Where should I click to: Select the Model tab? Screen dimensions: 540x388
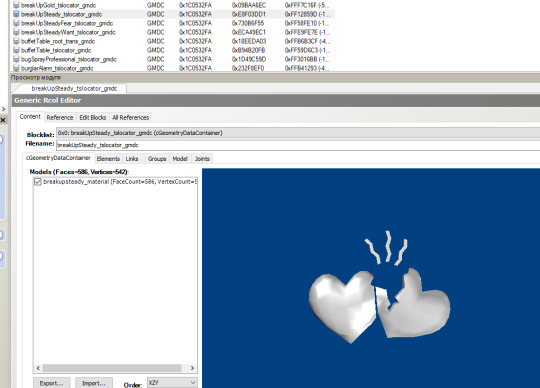180,159
